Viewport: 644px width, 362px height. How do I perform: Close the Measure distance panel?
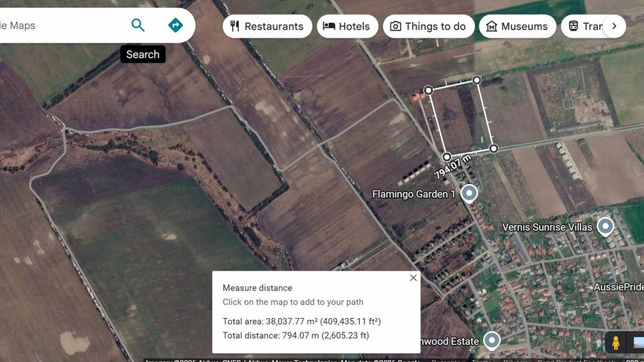[413, 278]
